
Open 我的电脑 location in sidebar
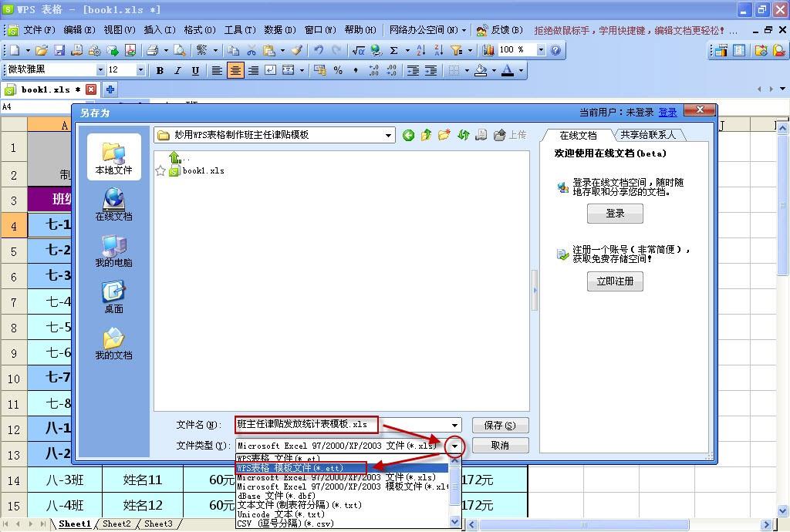pyautogui.click(x=113, y=251)
